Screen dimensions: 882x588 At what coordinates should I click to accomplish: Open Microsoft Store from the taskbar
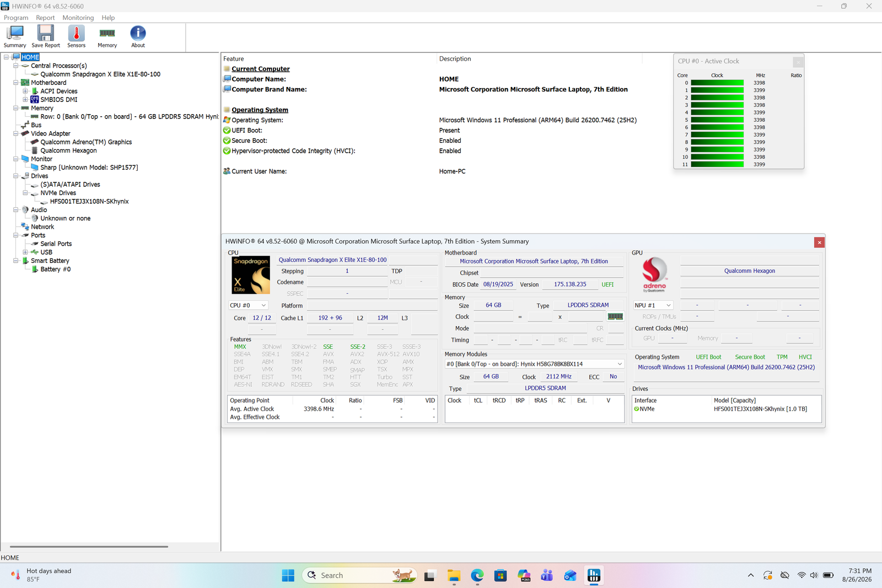(x=501, y=575)
